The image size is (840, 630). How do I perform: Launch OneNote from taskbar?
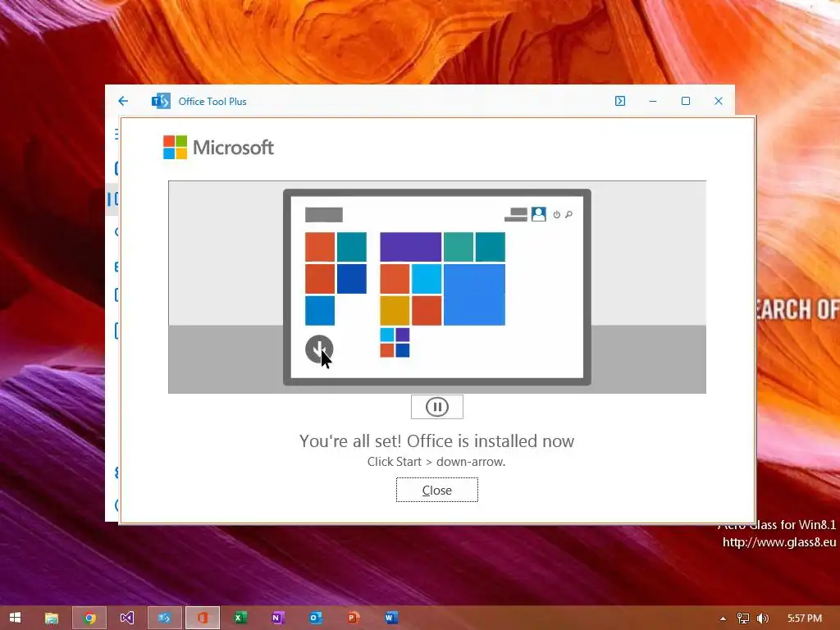pyautogui.click(x=277, y=618)
